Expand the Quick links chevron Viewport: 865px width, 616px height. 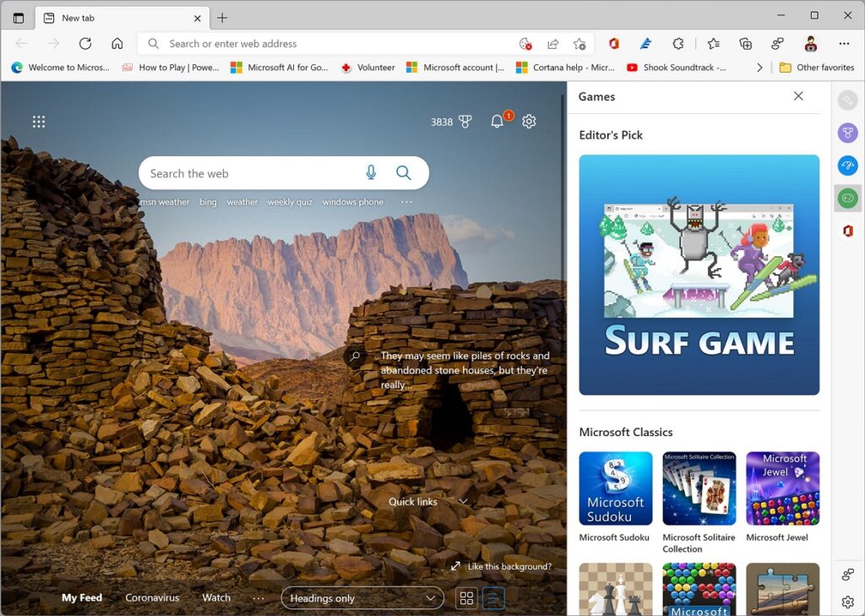tap(463, 501)
